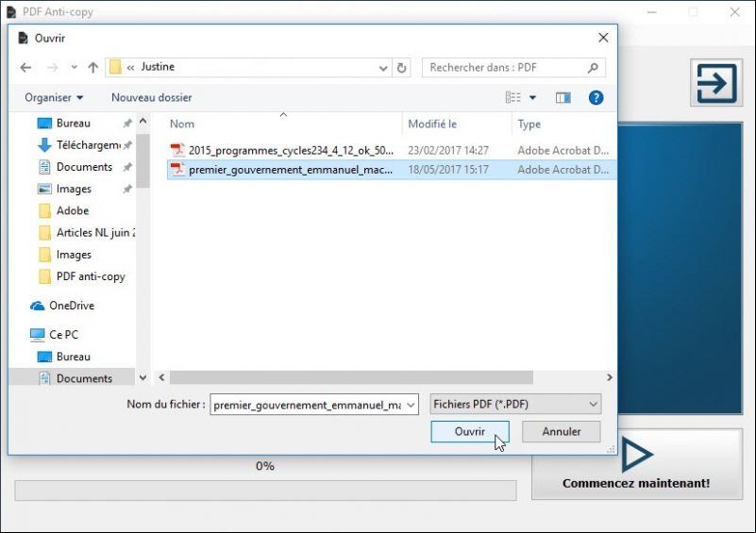Sort files by Type column
The width and height of the screenshot is (756, 533).
[x=529, y=124]
